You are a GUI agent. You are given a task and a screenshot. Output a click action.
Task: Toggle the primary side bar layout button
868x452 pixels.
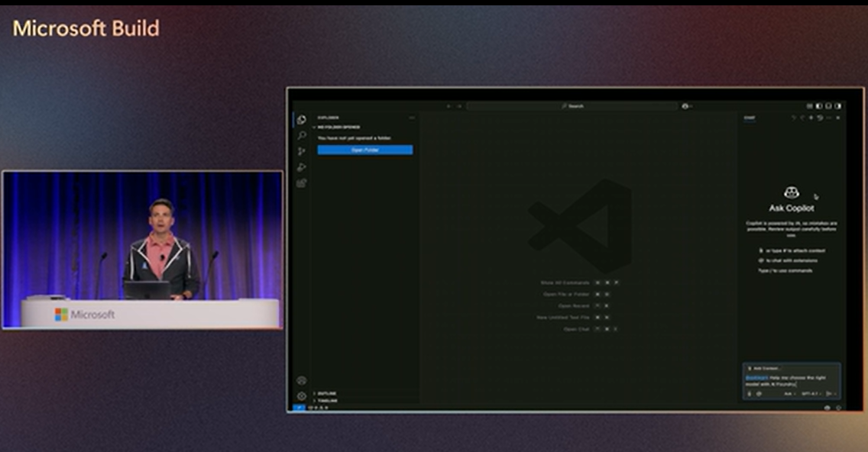click(818, 106)
